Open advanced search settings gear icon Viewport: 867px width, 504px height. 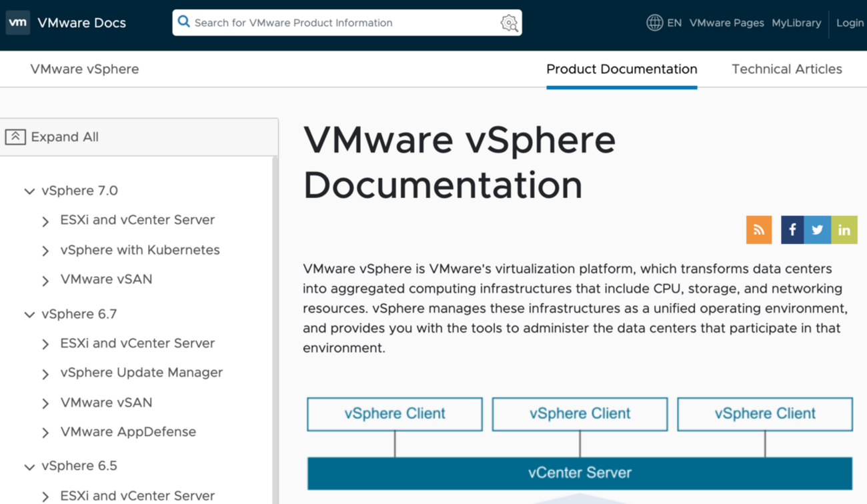tap(509, 23)
